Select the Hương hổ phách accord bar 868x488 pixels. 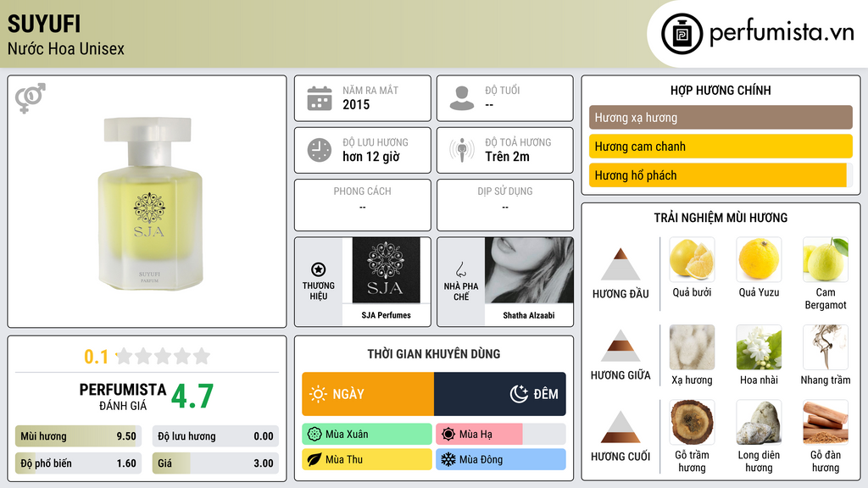pos(721,175)
